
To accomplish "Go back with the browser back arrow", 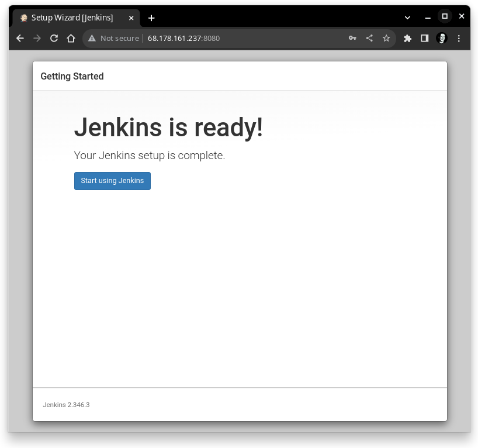I will (20, 38).
